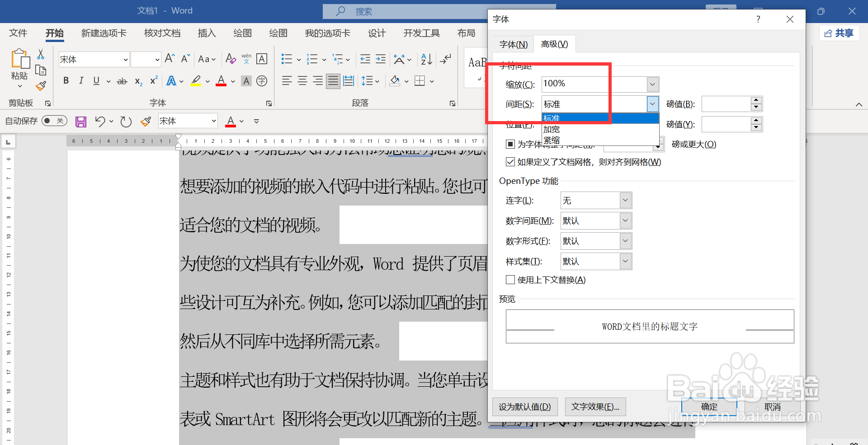This screenshot has height=445, width=868.
Task: Toggle Show/Hide paragraph marks
Action: [x=446, y=59]
